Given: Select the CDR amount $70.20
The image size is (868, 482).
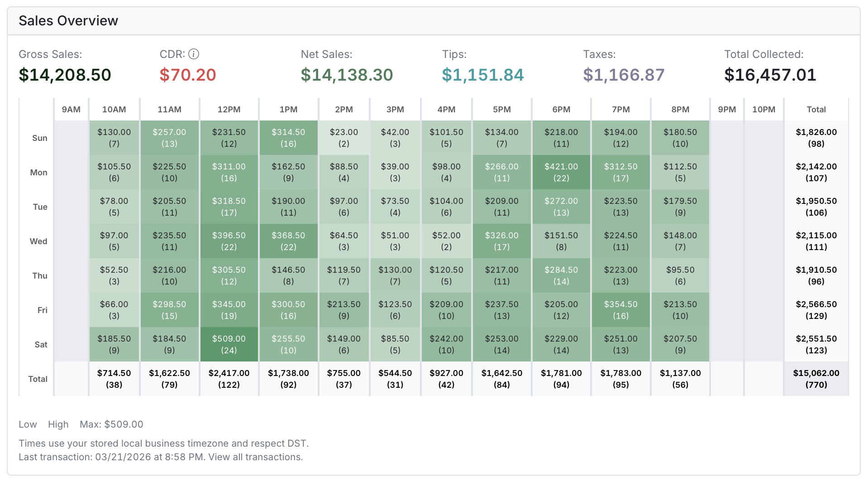Looking at the screenshot, I should coord(188,75).
